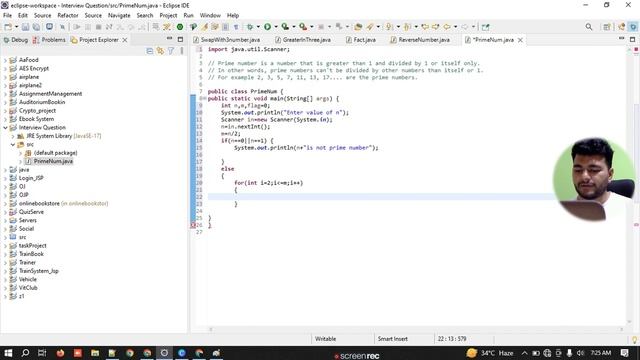This screenshot has width=640, height=360.
Task: Maximize the Project Explorer panel
Action: 180,39
